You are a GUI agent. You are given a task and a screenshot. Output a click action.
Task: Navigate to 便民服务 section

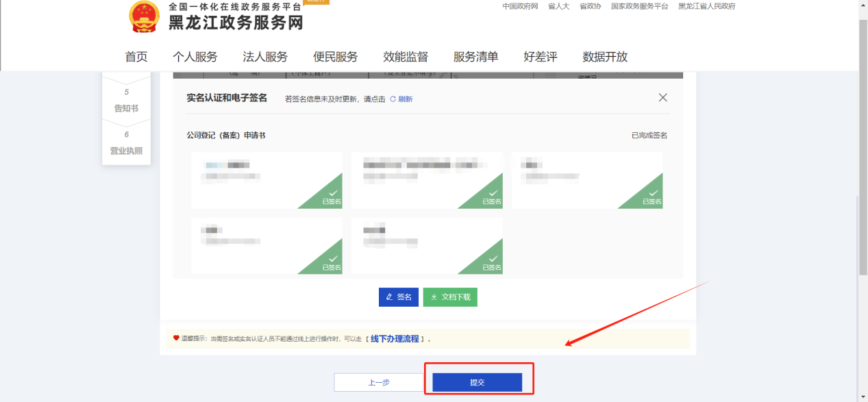click(x=335, y=57)
